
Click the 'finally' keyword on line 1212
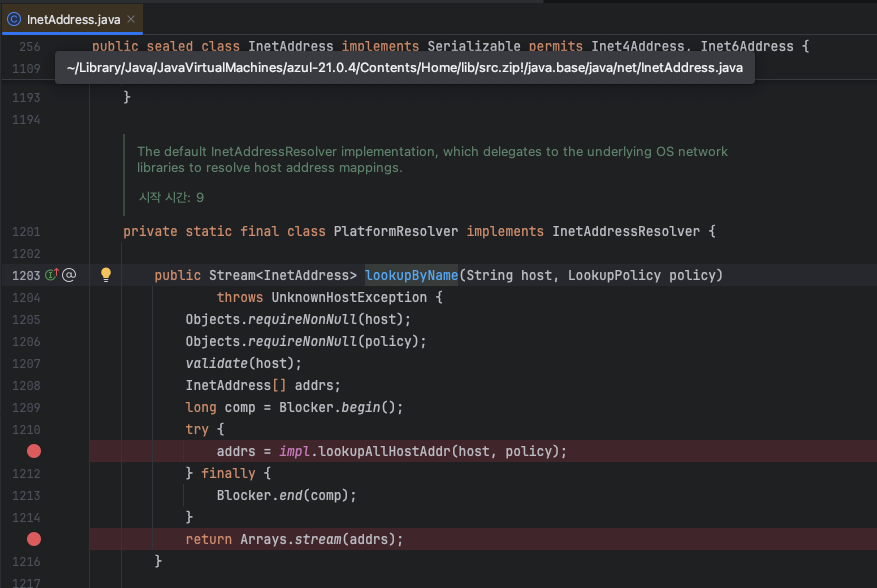click(228, 473)
